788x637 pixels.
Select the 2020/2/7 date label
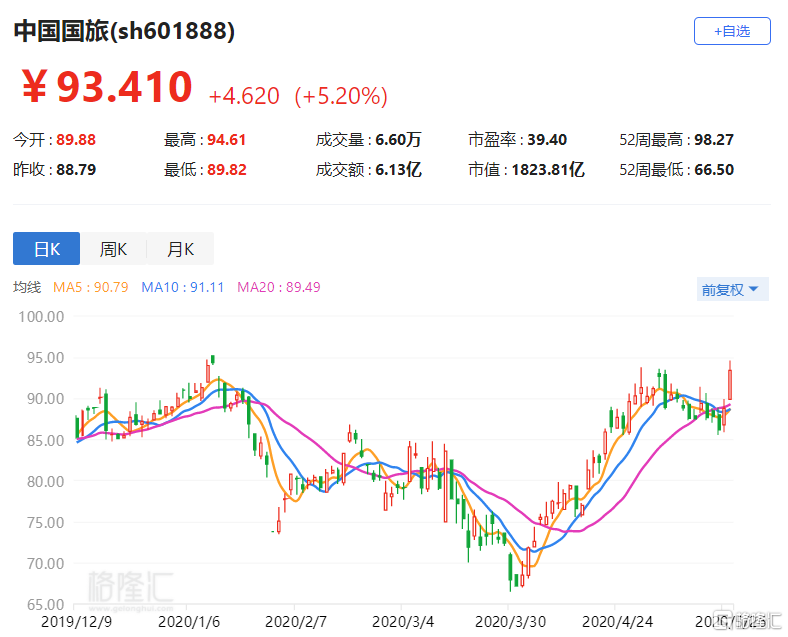[x=296, y=622]
